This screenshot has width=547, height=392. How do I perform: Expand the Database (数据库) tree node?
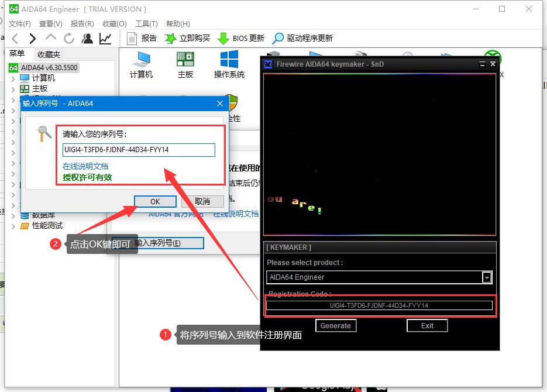(x=13, y=216)
